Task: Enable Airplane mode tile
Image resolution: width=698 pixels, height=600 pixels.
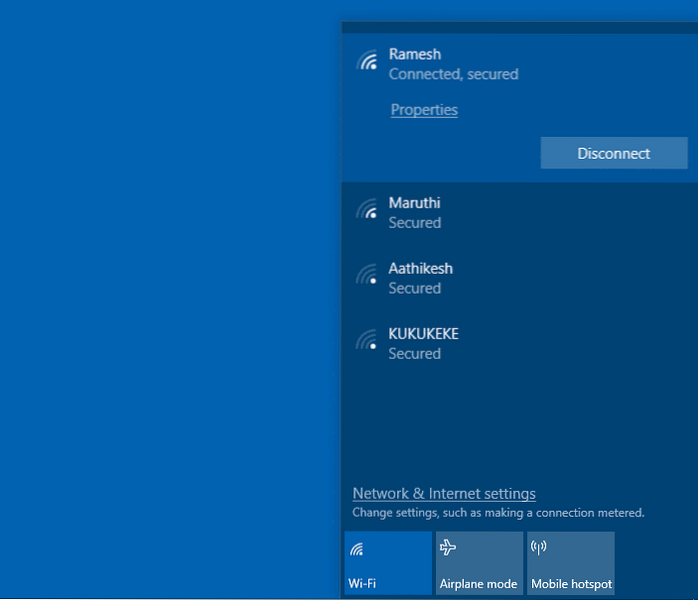Action: 479,565
